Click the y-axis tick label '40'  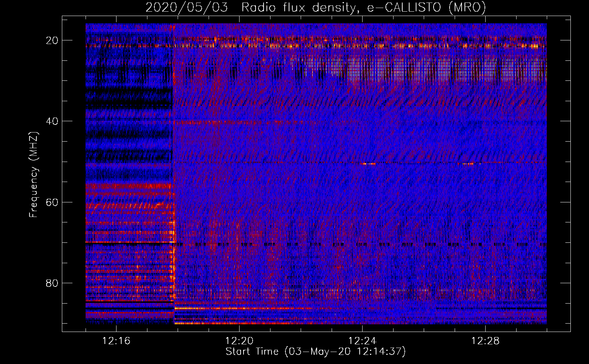52,121
